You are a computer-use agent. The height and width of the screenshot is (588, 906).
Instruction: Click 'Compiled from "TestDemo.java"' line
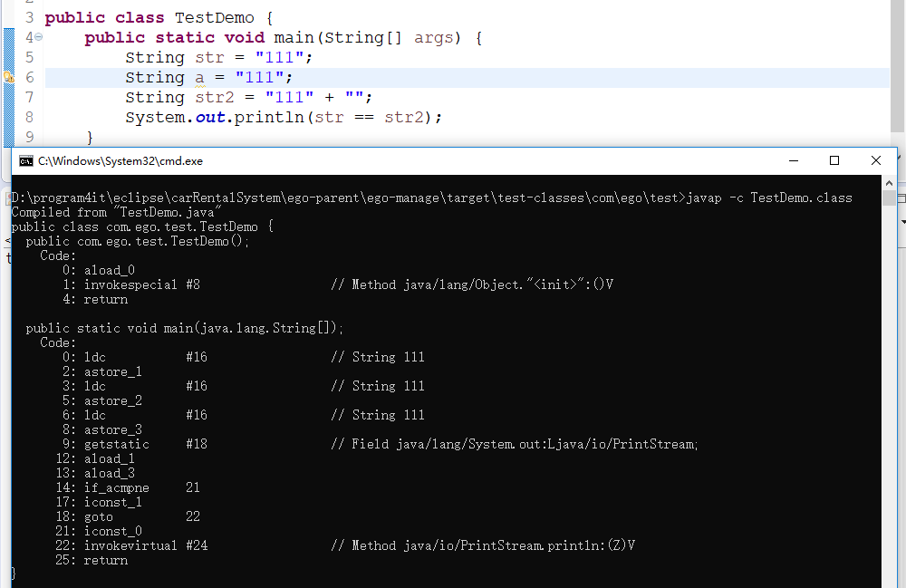point(116,213)
